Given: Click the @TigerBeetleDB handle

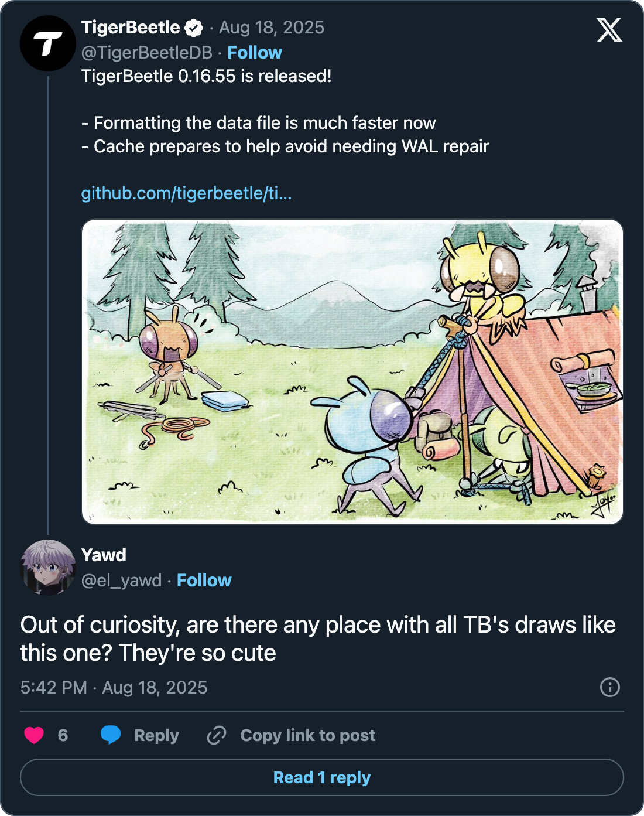Looking at the screenshot, I should tap(146, 53).
